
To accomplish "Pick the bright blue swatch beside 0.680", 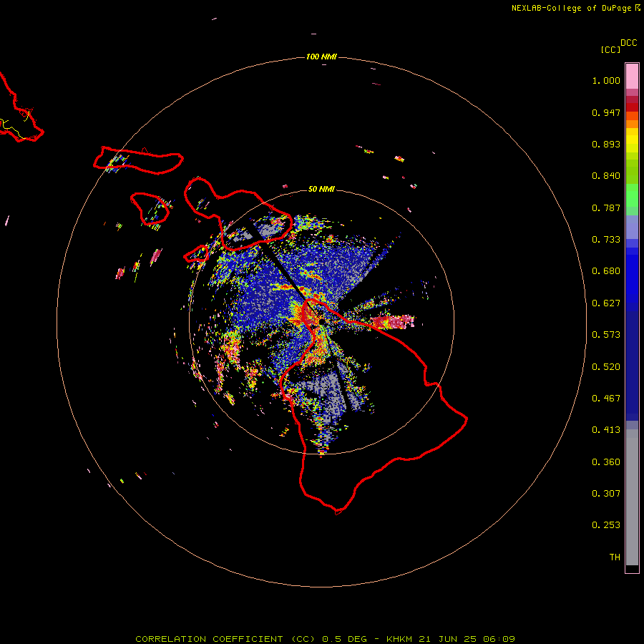I will pos(632,275).
